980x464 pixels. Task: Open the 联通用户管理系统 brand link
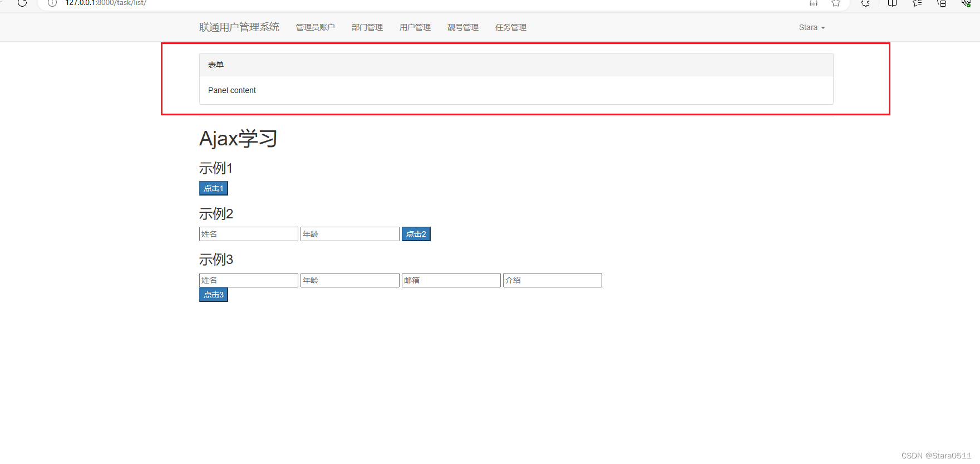[239, 27]
